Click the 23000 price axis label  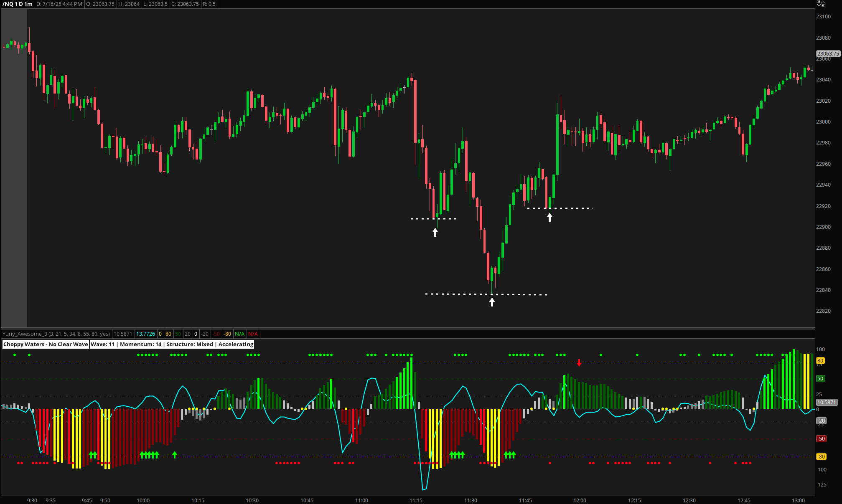point(823,122)
